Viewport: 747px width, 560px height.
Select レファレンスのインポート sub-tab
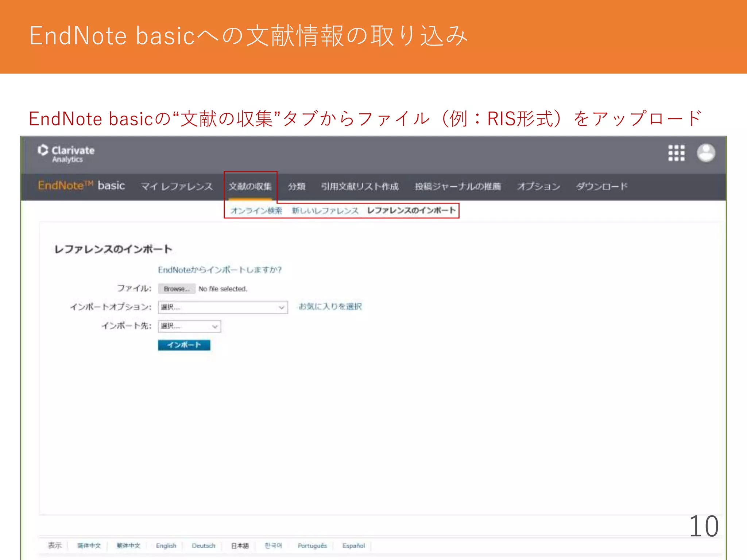[x=411, y=210]
